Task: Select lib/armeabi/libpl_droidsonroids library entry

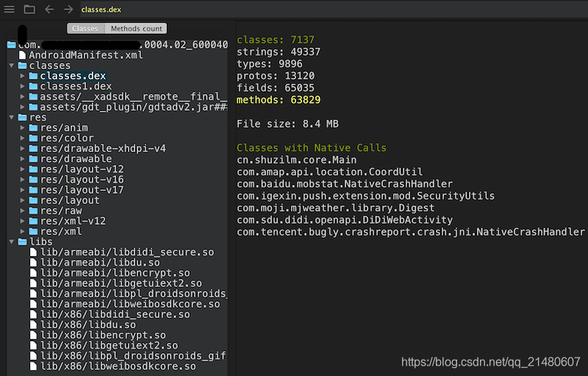Action: point(134,294)
